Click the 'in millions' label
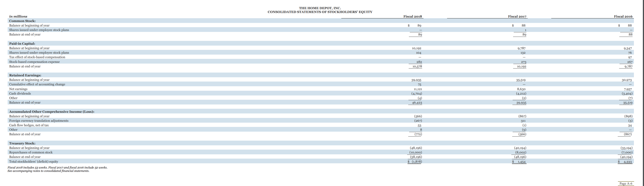 coord(18,16)
